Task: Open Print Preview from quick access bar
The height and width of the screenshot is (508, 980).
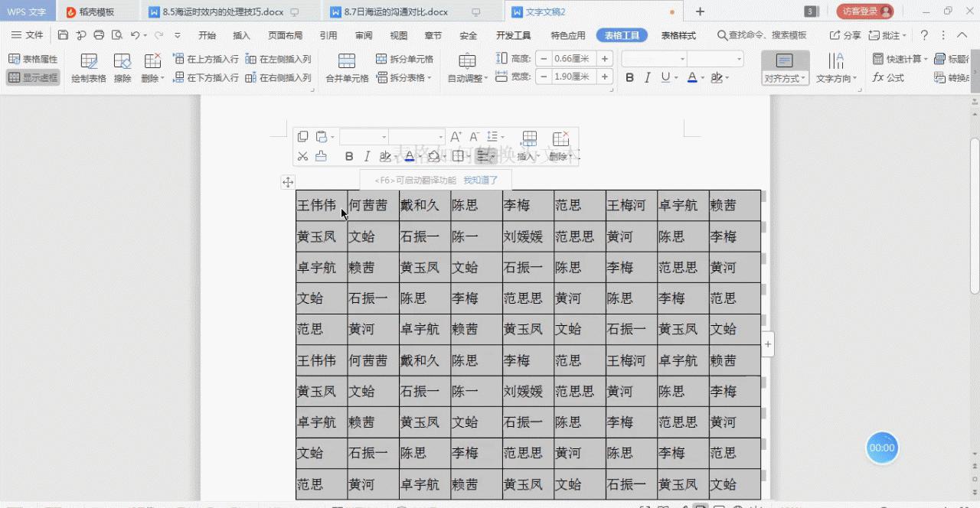Action: [x=116, y=35]
